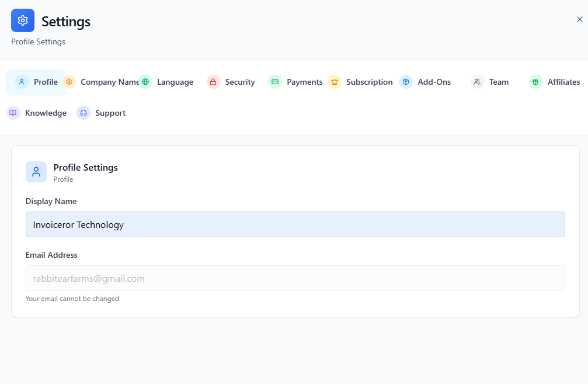Select the Profile person icon
Screen dimensions: 588x384
pos(22,82)
